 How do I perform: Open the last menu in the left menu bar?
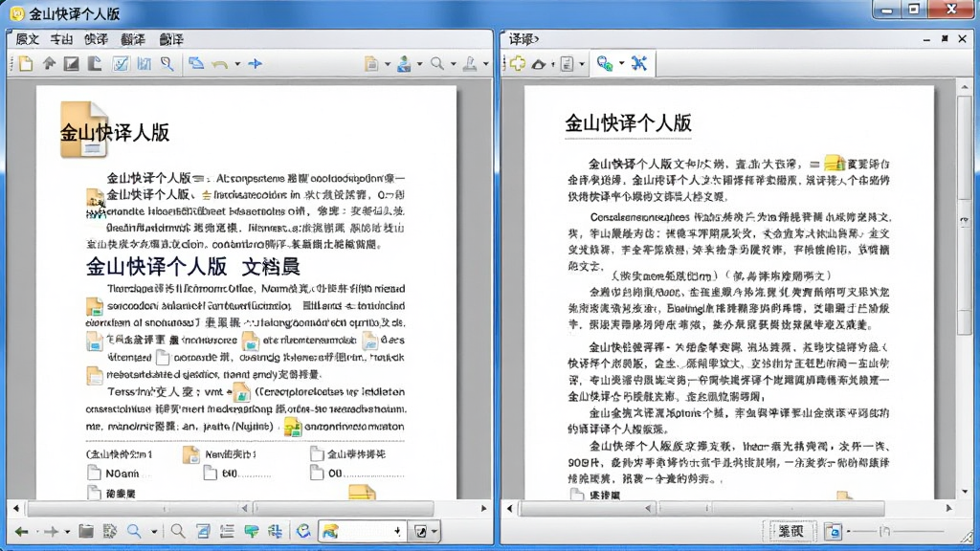coord(171,39)
